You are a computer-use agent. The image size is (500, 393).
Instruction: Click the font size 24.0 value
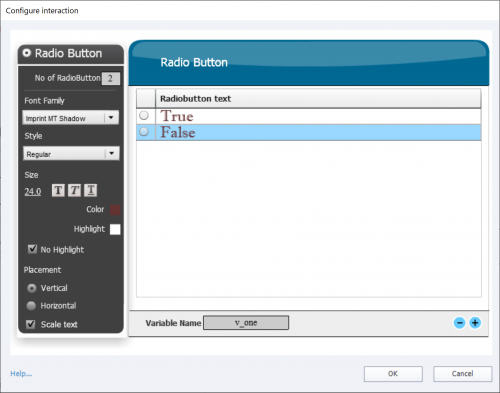click(33, 192)
